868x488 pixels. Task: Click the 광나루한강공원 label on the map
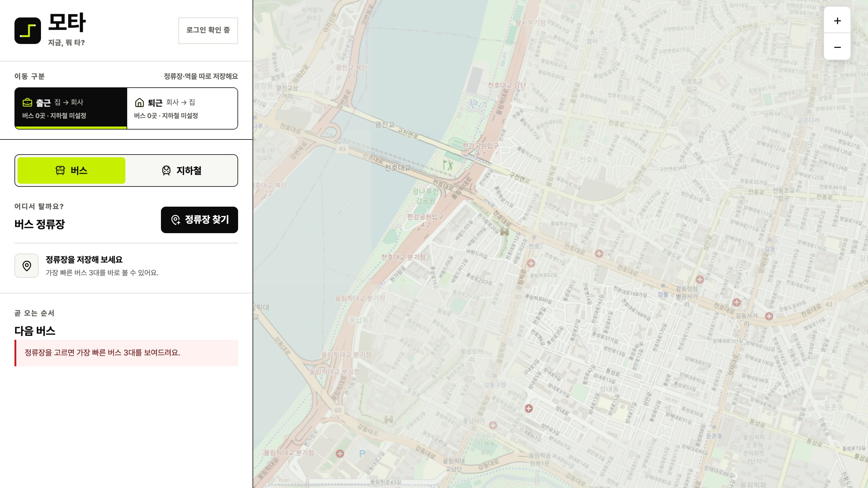(425, 196)
